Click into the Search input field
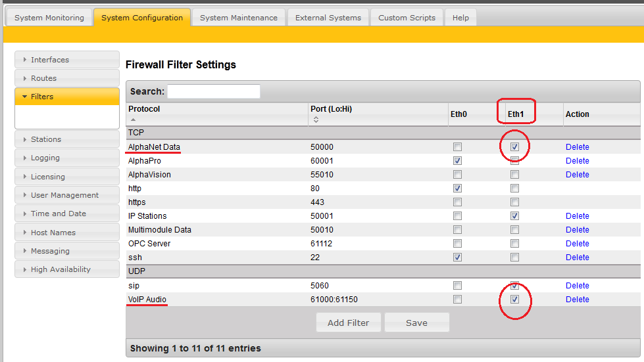The image size is (644, 362). tap(214, 91)
